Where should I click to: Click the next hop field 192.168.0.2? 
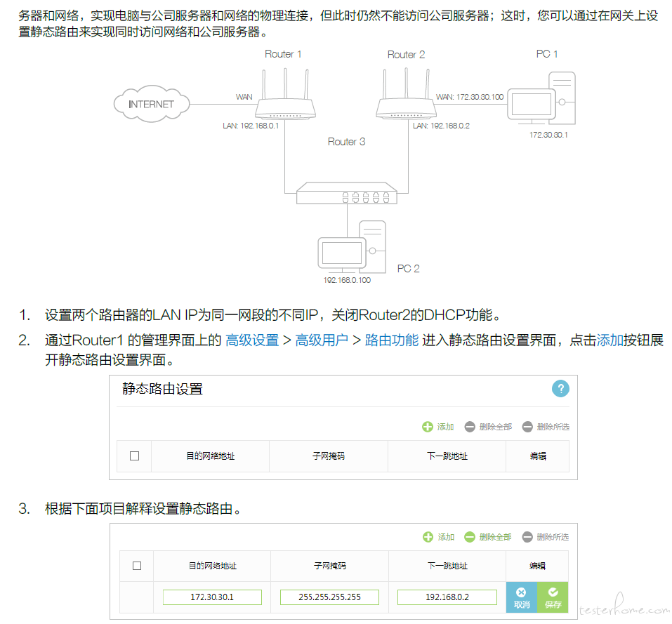tap(447, 597)
